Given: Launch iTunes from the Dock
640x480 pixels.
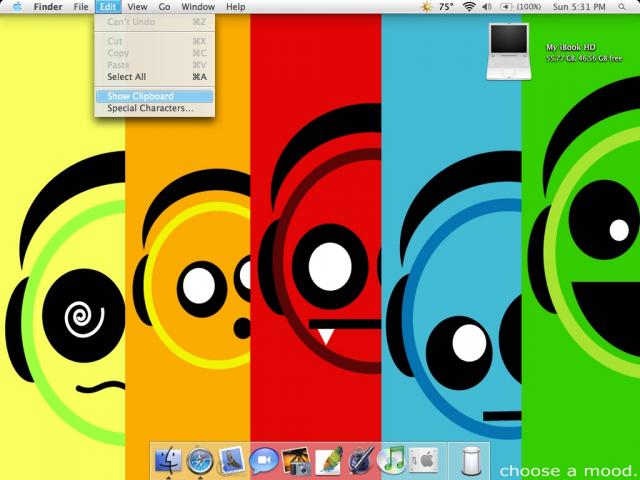Looking at the screenshot, I should point(391,460).
